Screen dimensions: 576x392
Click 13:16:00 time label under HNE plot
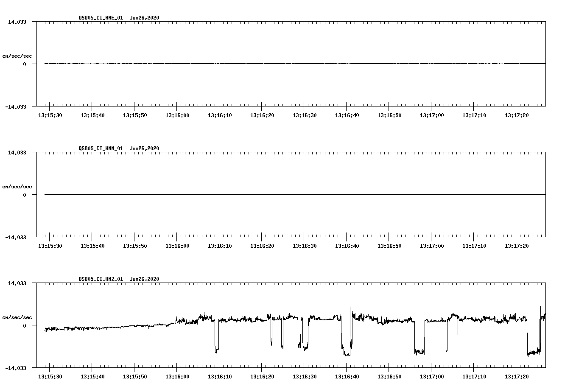tap(177, 115)
